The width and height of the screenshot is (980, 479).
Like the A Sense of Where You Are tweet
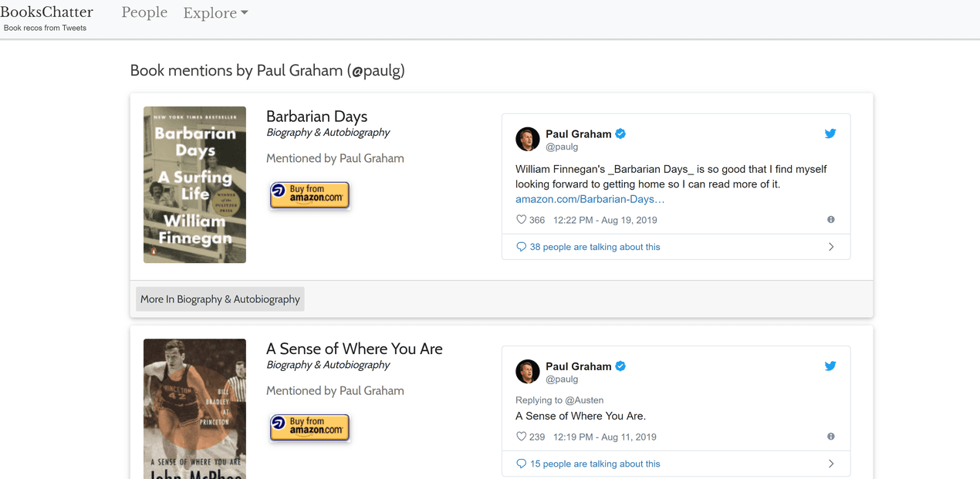click(521, 437)
